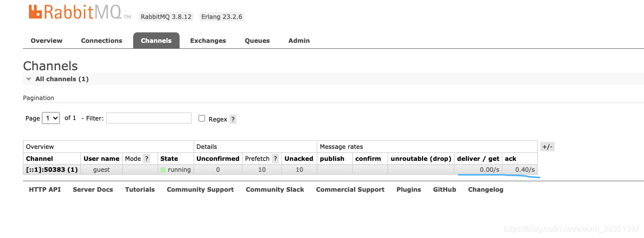Sort by the Channel column header
The height and width of the screenshot is (238, 644).
pos(39,159)
